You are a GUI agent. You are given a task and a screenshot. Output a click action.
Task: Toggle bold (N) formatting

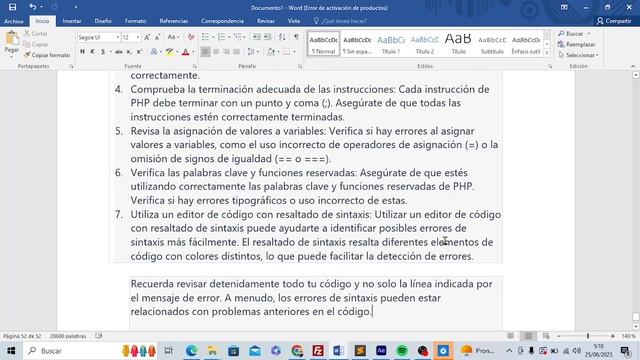coord(82,52)
